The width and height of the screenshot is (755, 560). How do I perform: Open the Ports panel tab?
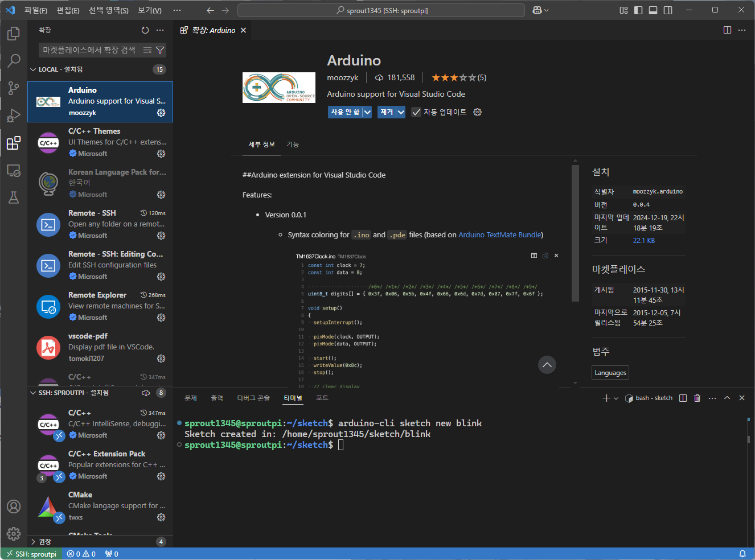coord(322,398)
